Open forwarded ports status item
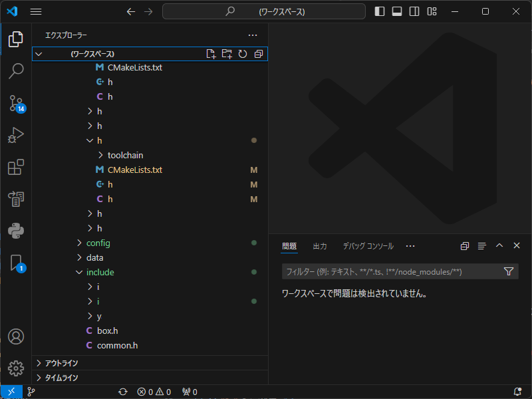Image resolution: width=532 pixels, height=399 pixels. tap(190, 392)
